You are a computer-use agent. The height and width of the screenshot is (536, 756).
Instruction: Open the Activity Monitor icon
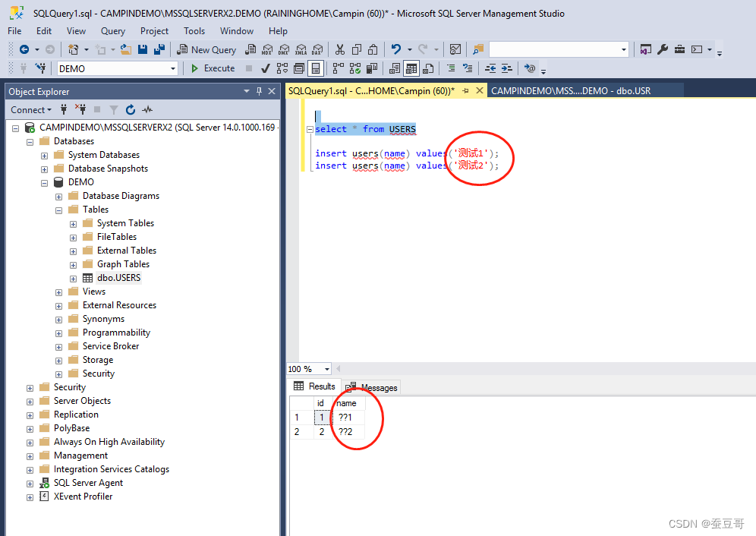pos(455,49)
